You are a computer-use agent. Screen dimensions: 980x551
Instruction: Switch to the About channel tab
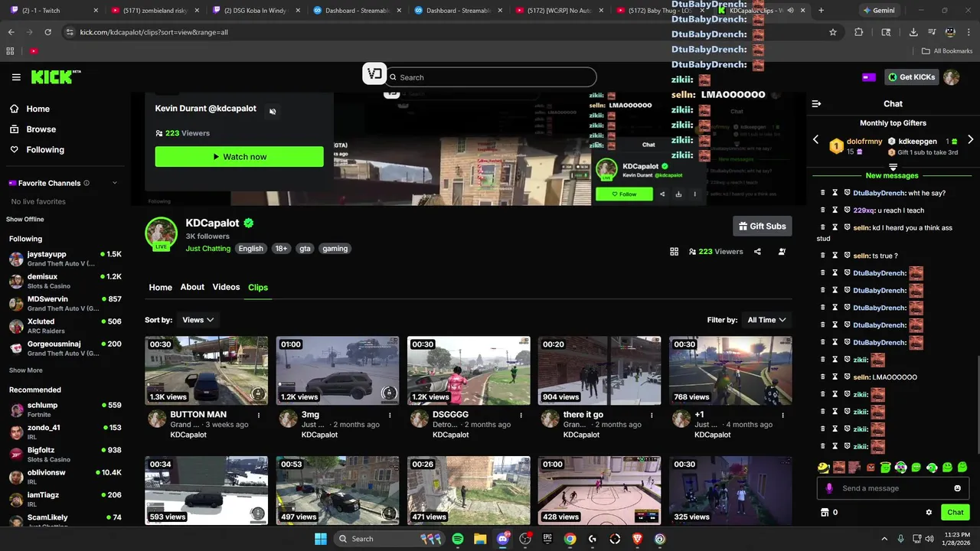192,287
